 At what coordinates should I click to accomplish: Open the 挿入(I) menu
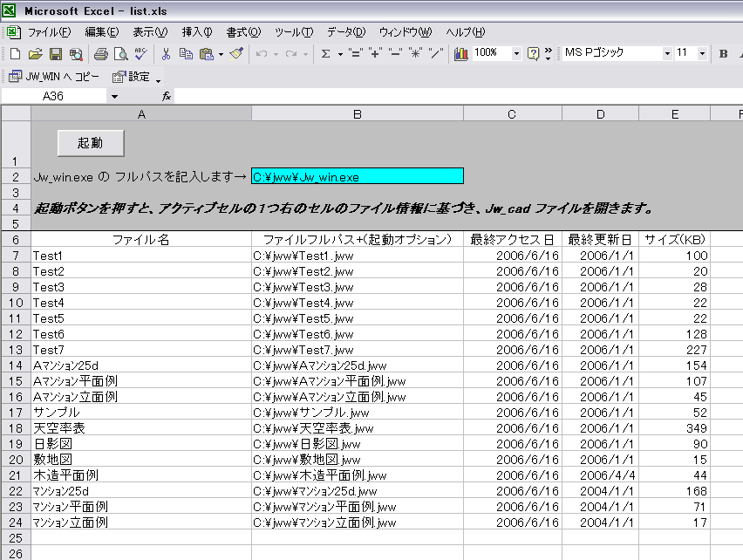[197, 32]
